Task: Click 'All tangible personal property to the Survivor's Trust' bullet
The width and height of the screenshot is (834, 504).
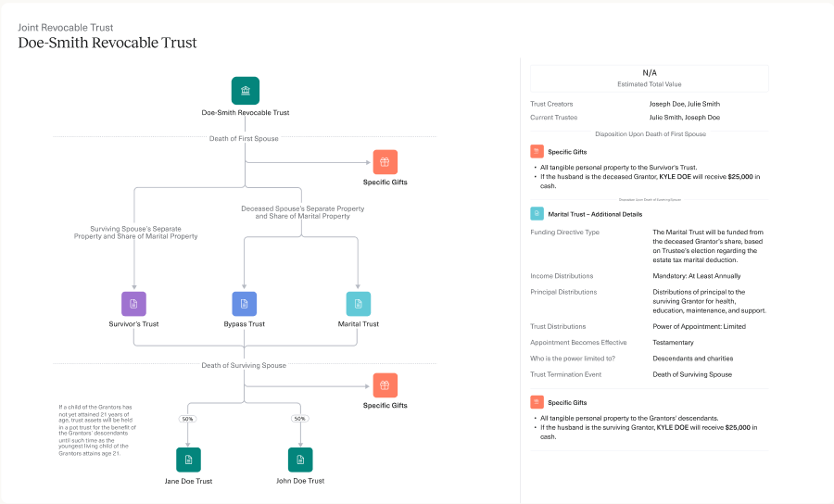Action: point(619,167)
